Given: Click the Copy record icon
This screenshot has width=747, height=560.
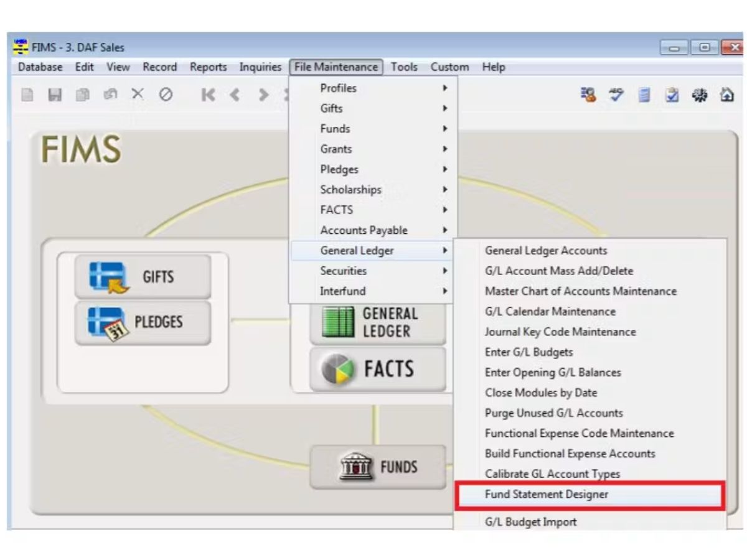Looking at the screenshot, I should tap(82, 95).
